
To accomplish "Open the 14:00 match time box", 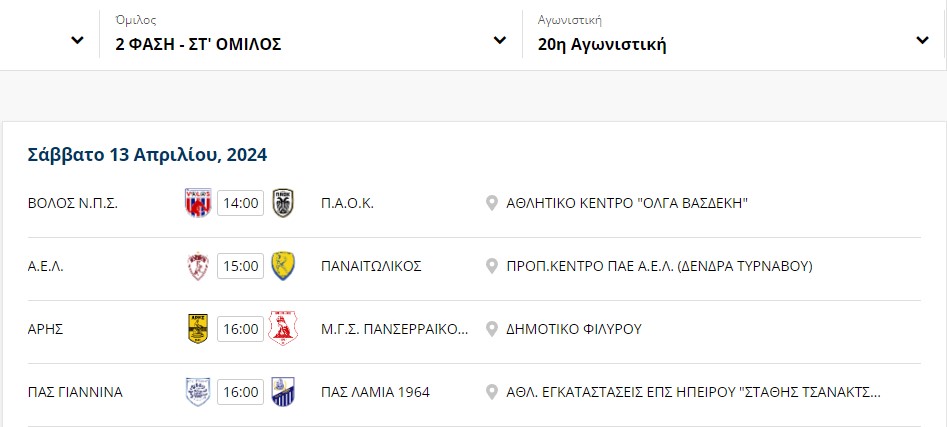I will [240, 203].
